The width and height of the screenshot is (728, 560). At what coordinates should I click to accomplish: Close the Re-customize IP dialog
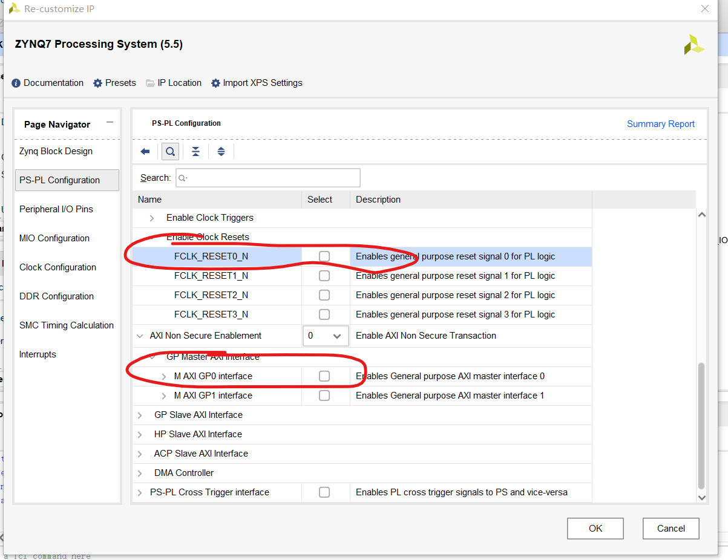point(704,8)
